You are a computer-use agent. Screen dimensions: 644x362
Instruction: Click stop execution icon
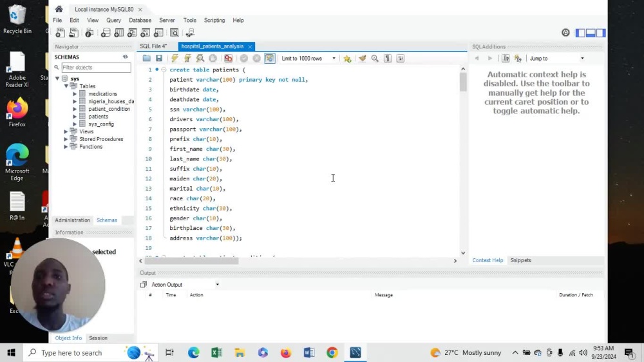pyautogui.click(x=213, y=59)
